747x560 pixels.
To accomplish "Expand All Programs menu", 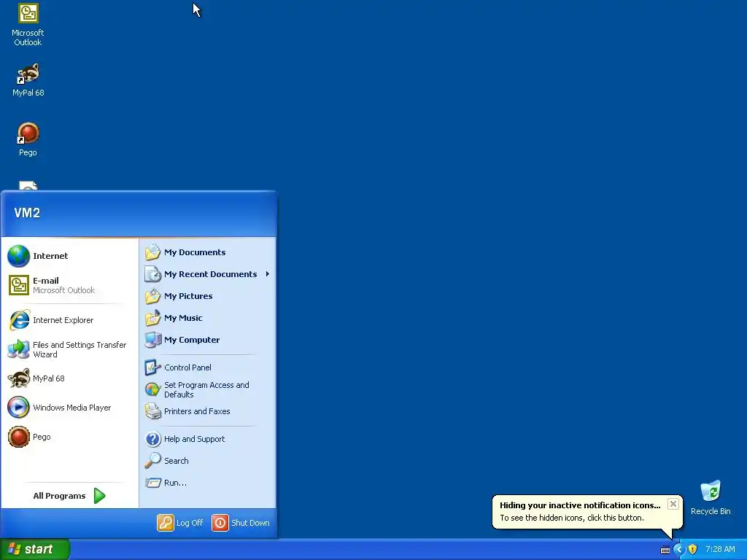I will tap(70, 496).
